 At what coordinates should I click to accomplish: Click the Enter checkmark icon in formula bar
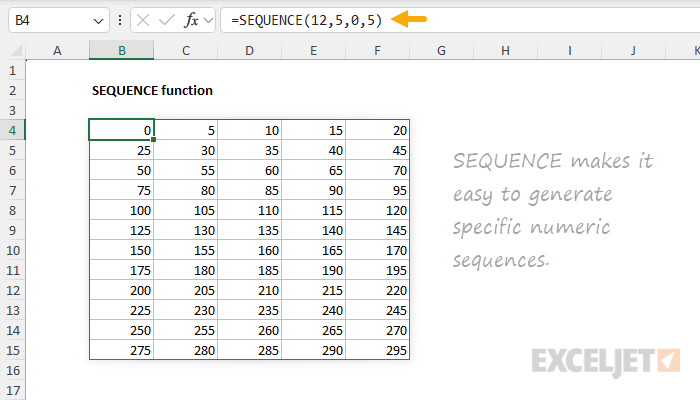[x=167, y=20]
